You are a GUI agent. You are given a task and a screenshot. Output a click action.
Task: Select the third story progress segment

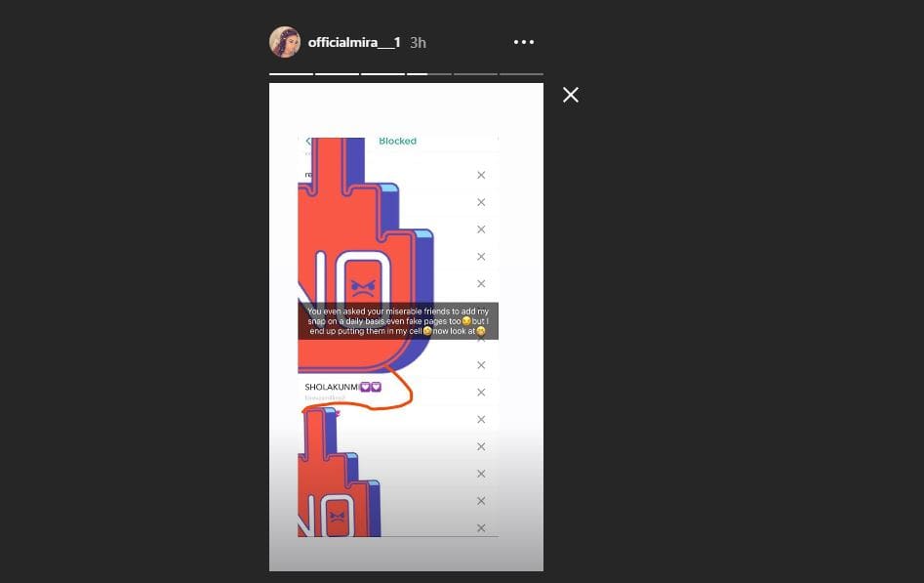click(383, 74)
